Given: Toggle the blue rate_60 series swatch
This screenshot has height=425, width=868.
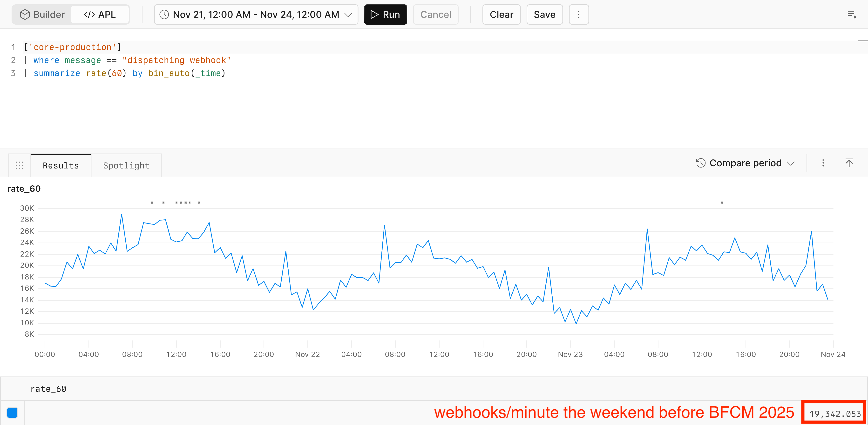Looking at the screenshot, I should (x=13, y=412).
